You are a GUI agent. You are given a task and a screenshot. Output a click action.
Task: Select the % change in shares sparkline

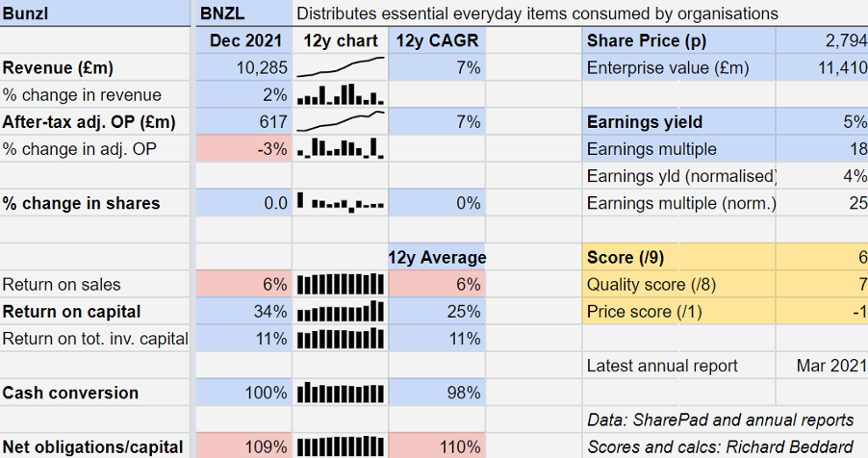click(341, 203)
